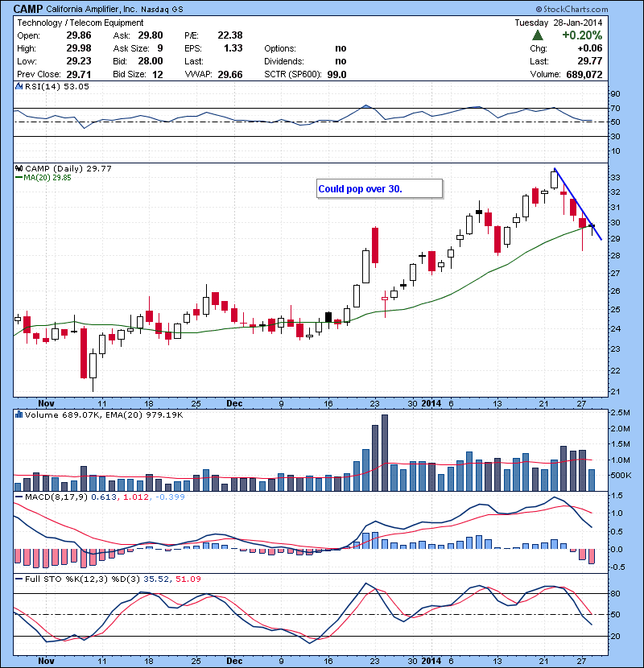
Task: Select the stochastic %K value 35.52
Action: [156, 579]
